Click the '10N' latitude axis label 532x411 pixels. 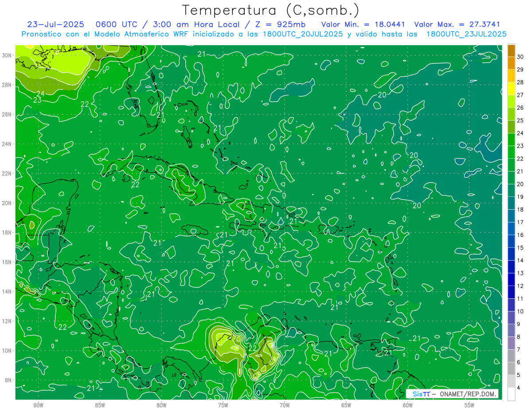(x=7, y=351)
